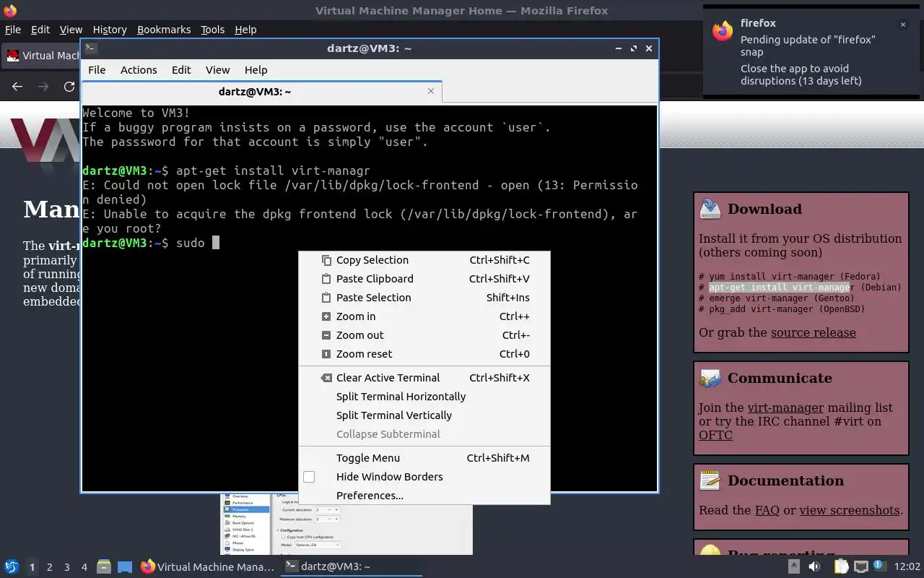Screen dimensions: 924x578
Task: Open the terminal Help menu
Action: [x=256, y=70]
